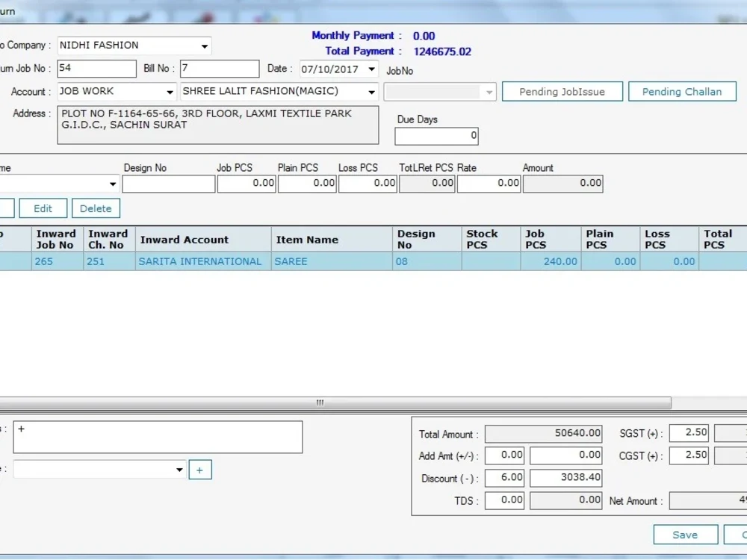747x560 pixels.
Task: Select the SARITA INTERNATIONAL cell
Action: click(x=203, y=261)
